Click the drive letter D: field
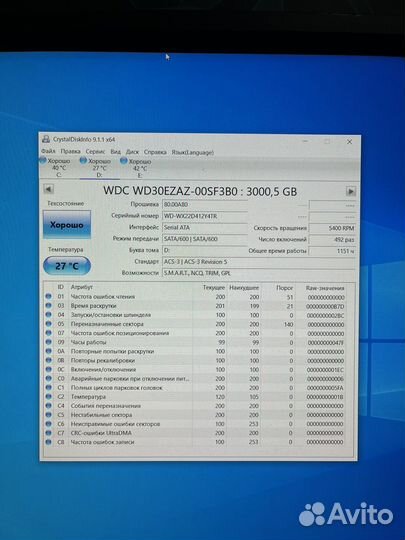The width and height of the screenshot is (405, 540). tap(205, 250)
